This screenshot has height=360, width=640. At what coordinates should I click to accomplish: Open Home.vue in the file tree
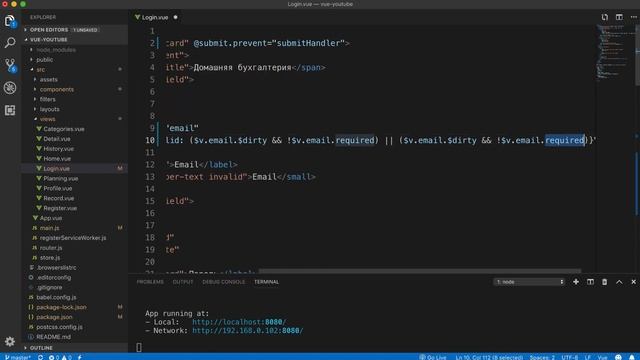point(57,158)
